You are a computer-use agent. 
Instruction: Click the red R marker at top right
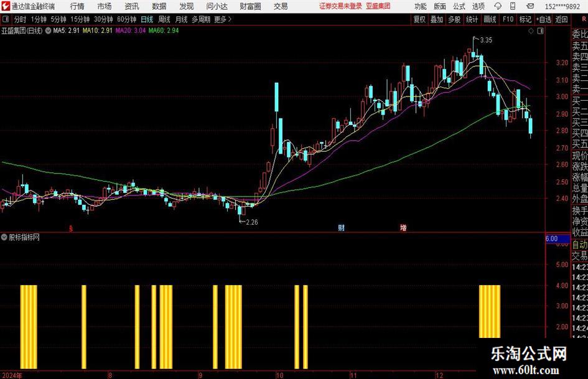click(x=584, y=19)
